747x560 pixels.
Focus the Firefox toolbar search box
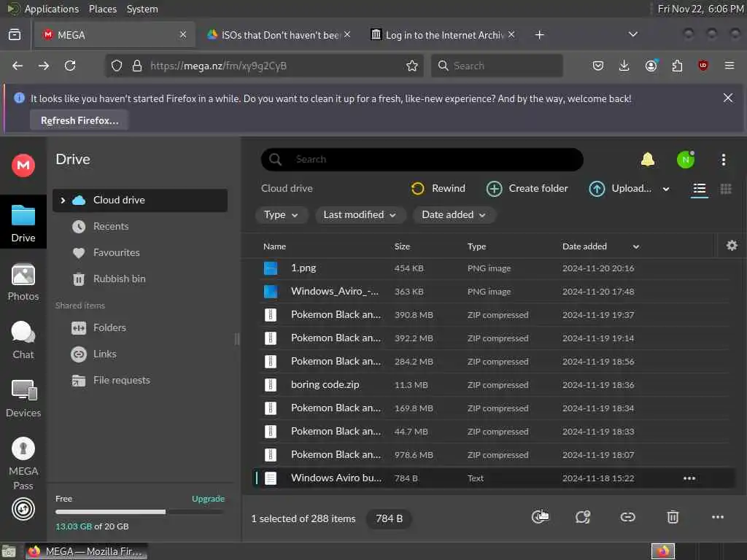point(497,66)
